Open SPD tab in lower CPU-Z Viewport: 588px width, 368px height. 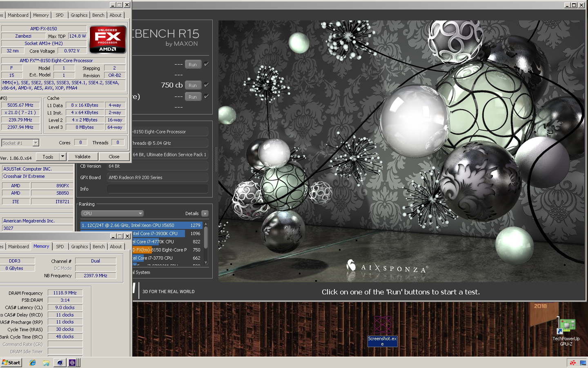tap(60, 247)
